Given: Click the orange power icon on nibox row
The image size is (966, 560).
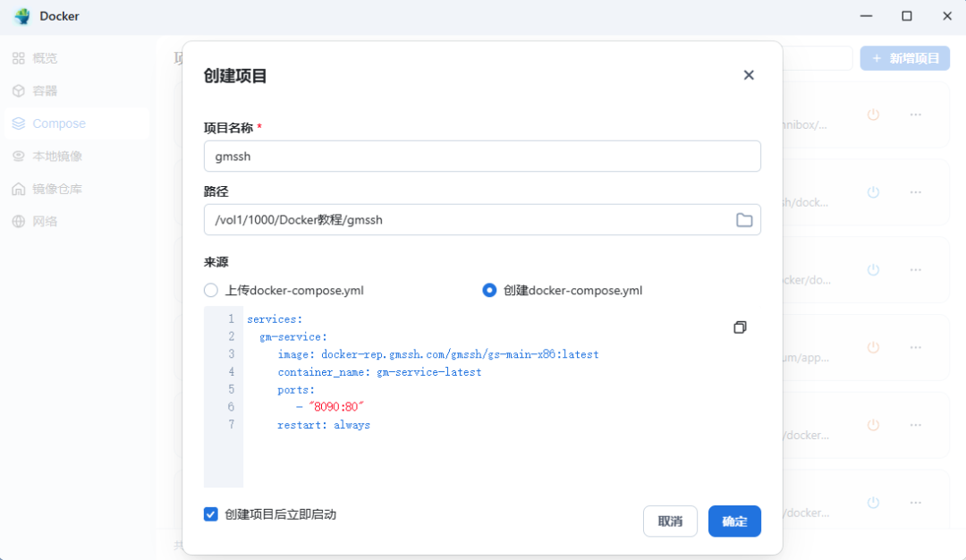Looking at the screenshot, I should pyautogui.click(x=873, y=115).
